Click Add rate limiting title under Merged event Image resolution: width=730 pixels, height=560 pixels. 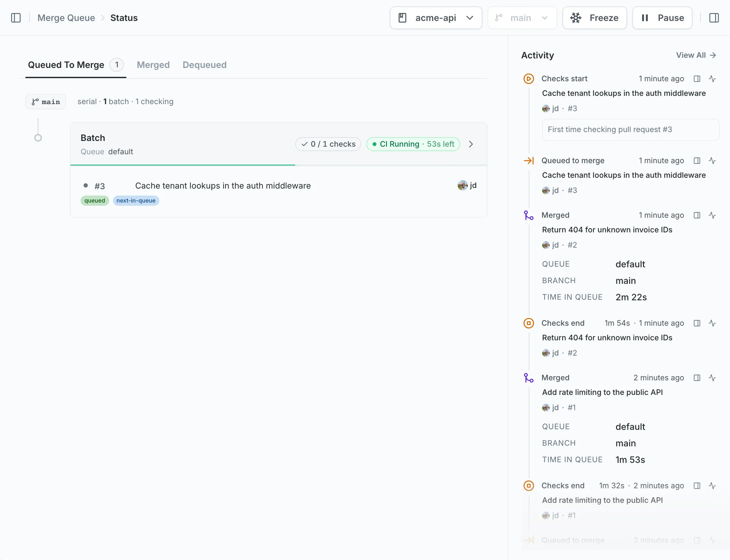pos(602,392)
